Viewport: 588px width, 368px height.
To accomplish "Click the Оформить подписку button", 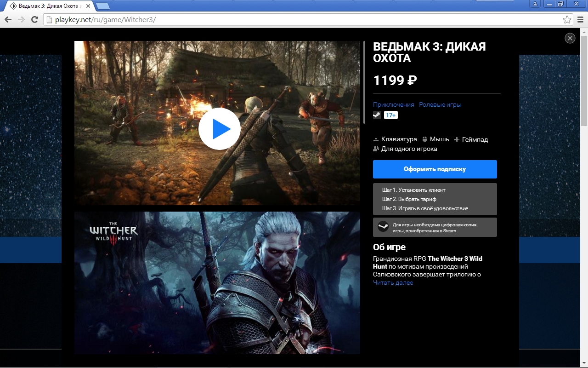I will click(x=435, y=169).
